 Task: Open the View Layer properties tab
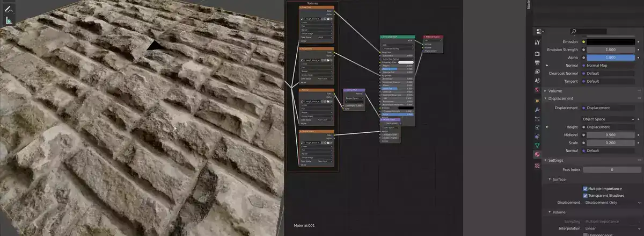(x=537, y=71)
